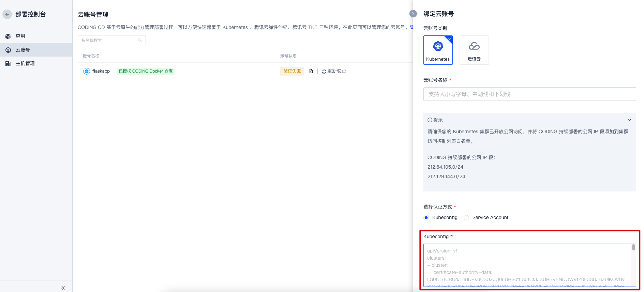The image size is (644, 292).
Task: Click the 云账号 user circle icon
Action: (8, 50)
